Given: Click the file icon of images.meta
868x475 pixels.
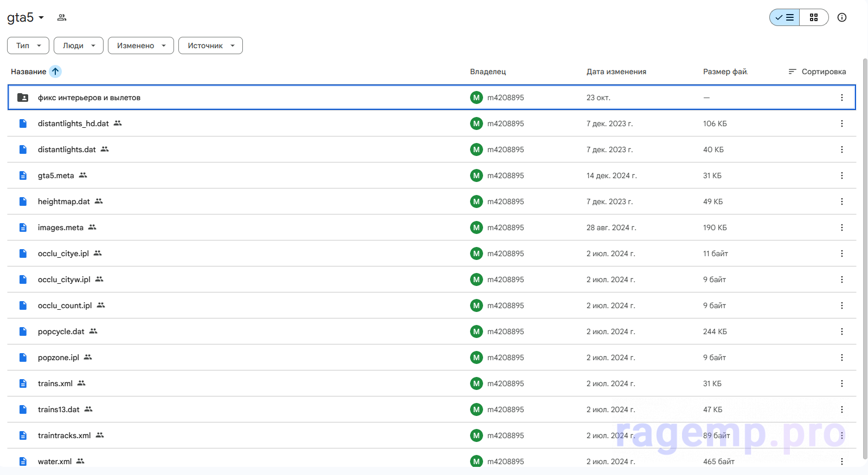Looking at the screenshot, I should pos(23,227).
